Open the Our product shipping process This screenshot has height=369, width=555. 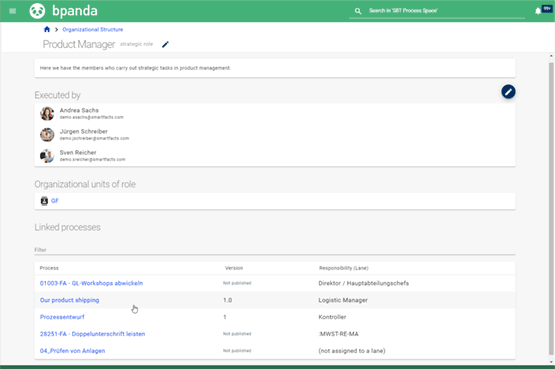point(69,300)
